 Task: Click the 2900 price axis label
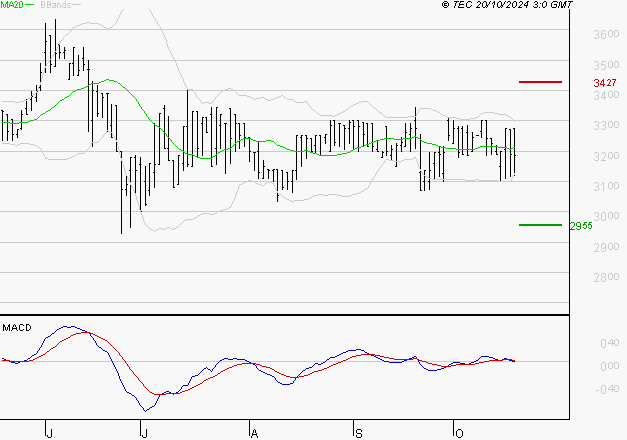(x=606, y=247)
